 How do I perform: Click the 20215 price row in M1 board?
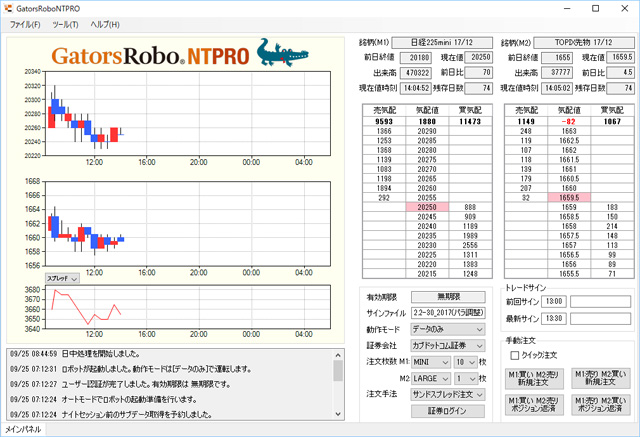[x=427, y=274]
